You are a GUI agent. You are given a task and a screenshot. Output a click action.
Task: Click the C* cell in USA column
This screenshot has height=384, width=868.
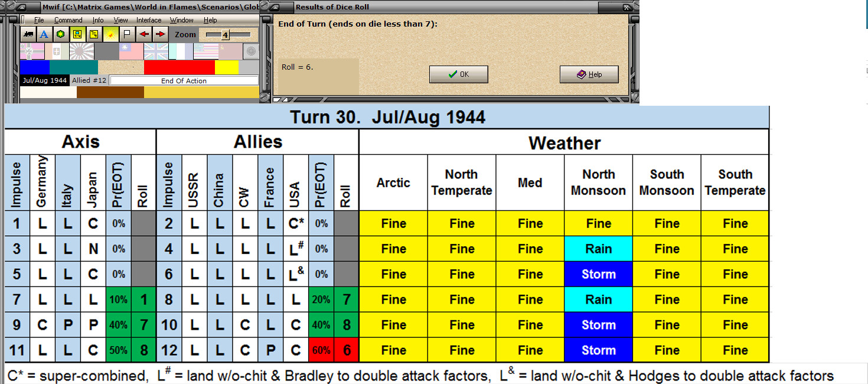coord(296,223)
